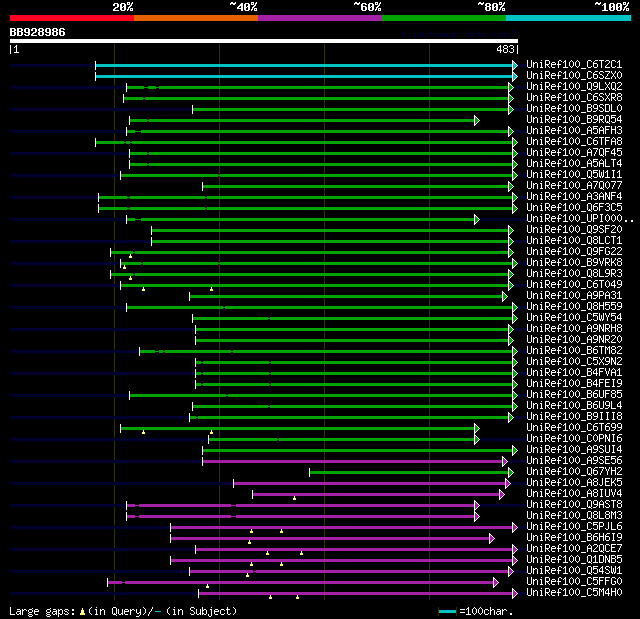Click the UniRef100_C6TFA8 text

(x=574, y=142)
